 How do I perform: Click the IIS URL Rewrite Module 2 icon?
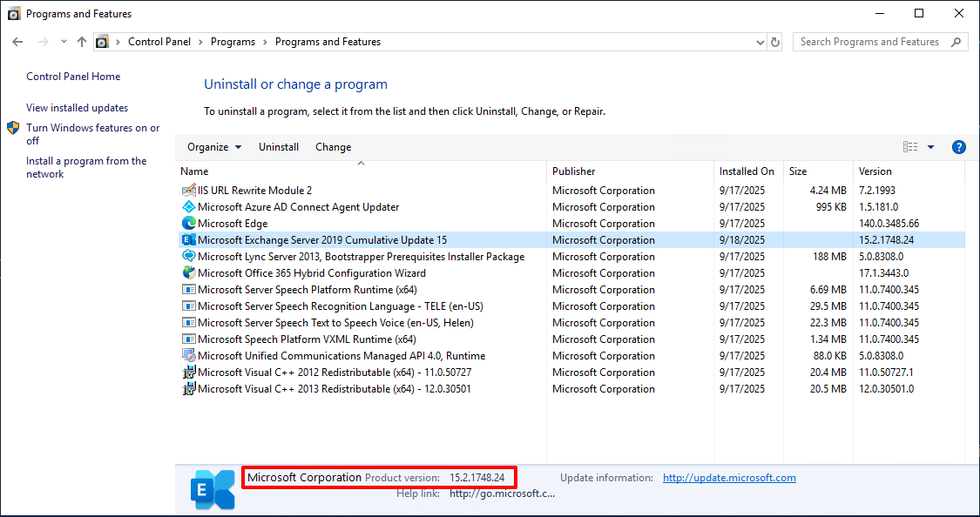coord(188,191)
